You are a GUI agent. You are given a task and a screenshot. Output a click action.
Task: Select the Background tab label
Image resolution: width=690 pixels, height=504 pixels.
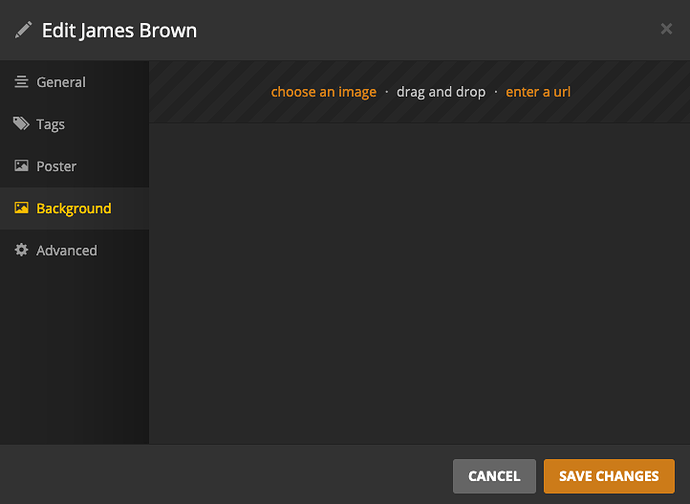point(74,208)
